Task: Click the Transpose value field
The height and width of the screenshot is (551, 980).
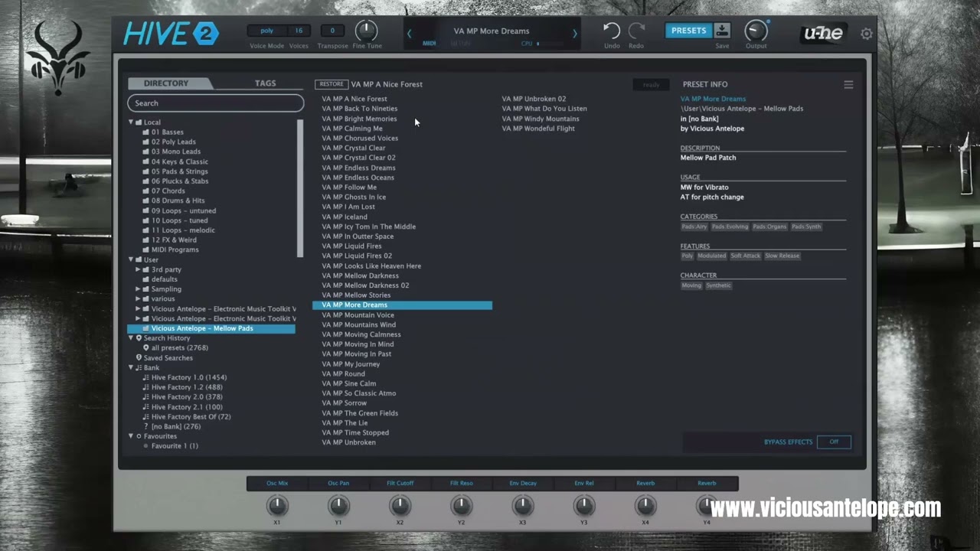Action: coord(332,31)
